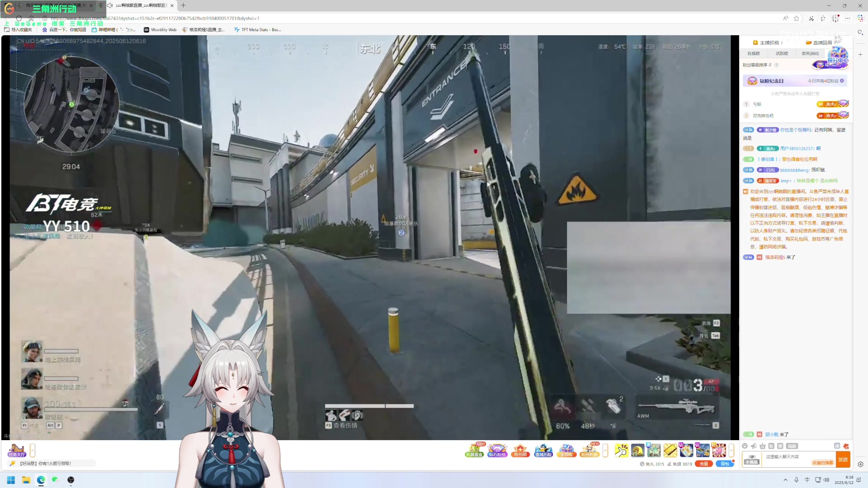Open 收藏的弹幕 saved danmaku
The image size is (868, 488).
(x=823, y=463)
